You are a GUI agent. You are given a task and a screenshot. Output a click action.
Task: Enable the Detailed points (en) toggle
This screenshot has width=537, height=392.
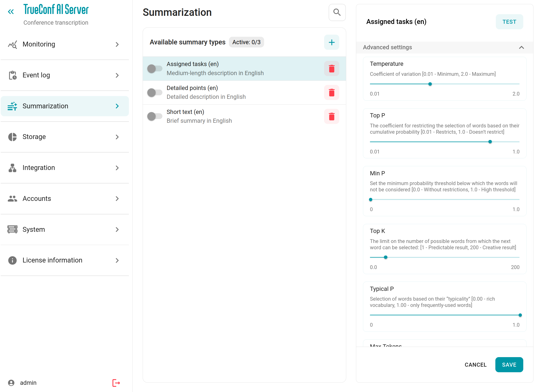(x=154, y=93)
